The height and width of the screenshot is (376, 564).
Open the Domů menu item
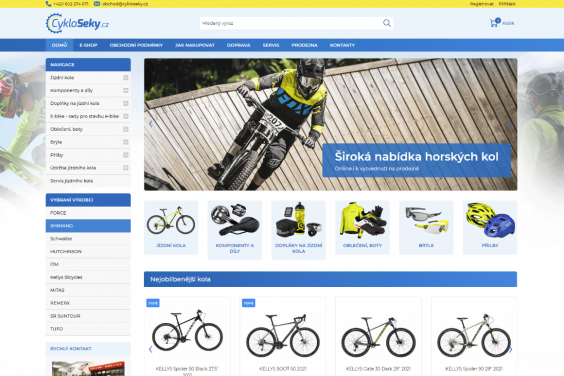[x=59, y=45]
